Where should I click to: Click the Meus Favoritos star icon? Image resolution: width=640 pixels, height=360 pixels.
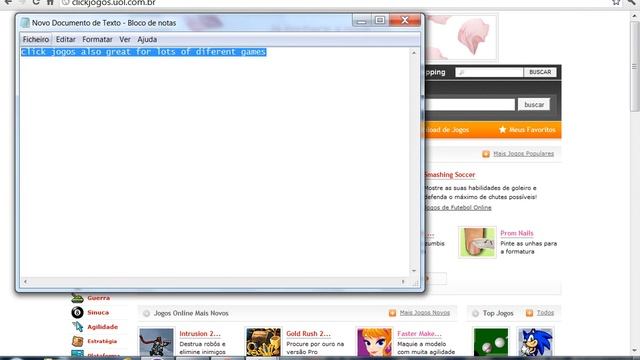pos(502,129)
